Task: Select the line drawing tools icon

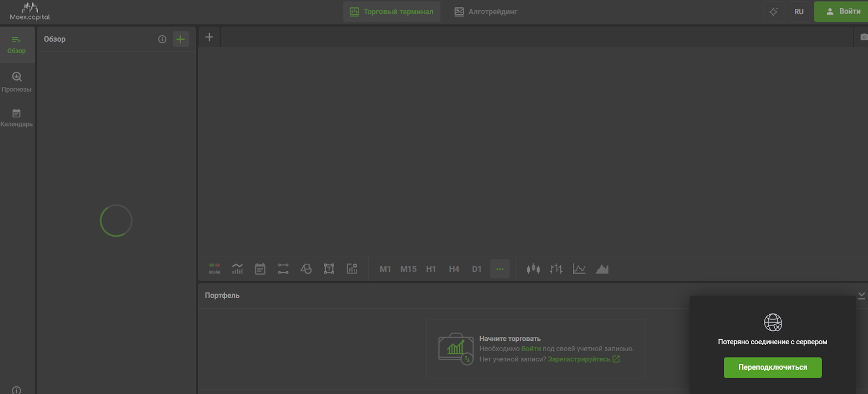Action: coord(283,269)
